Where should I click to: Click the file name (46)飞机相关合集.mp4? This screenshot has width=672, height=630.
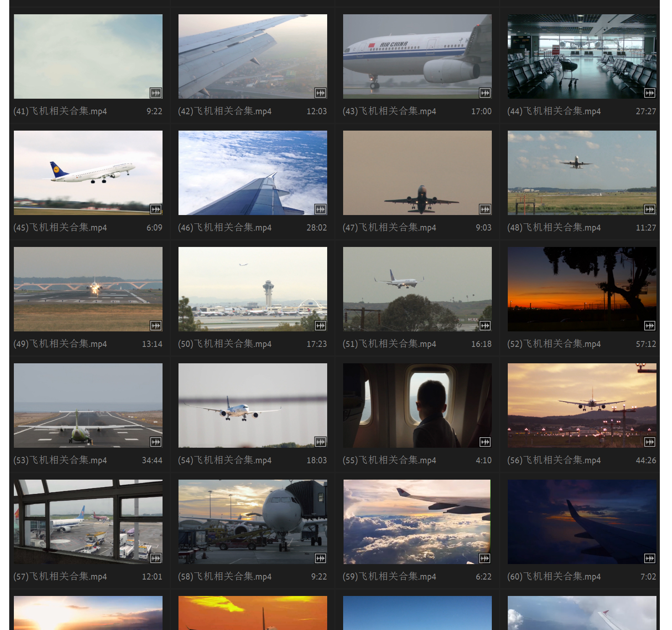tap(225, 228)
